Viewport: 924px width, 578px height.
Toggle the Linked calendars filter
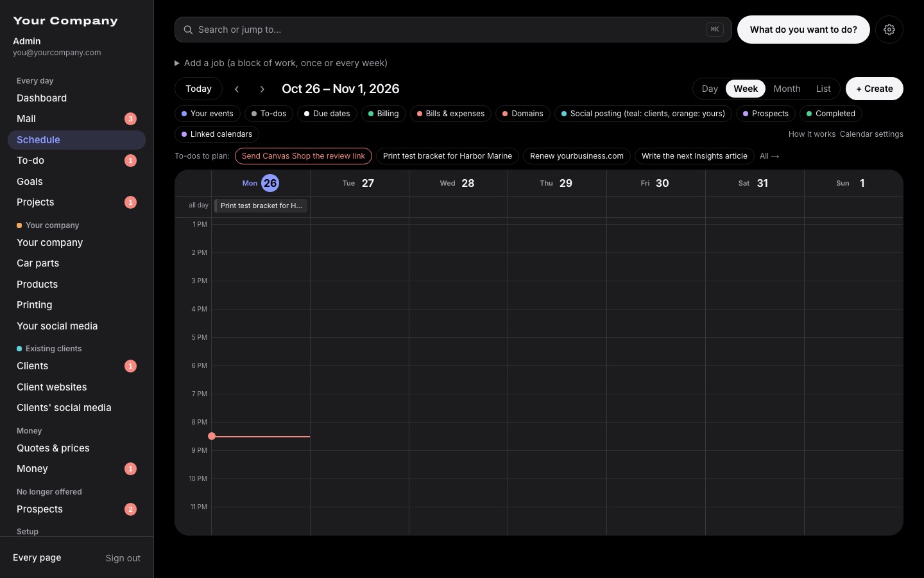tap(217, 134)
